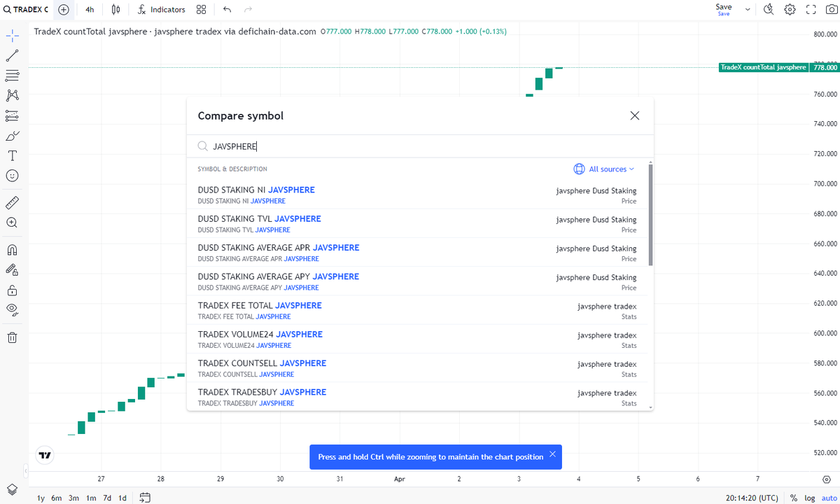Open the quick search icon
The image size is (840, 504).
tap(769, 10)
